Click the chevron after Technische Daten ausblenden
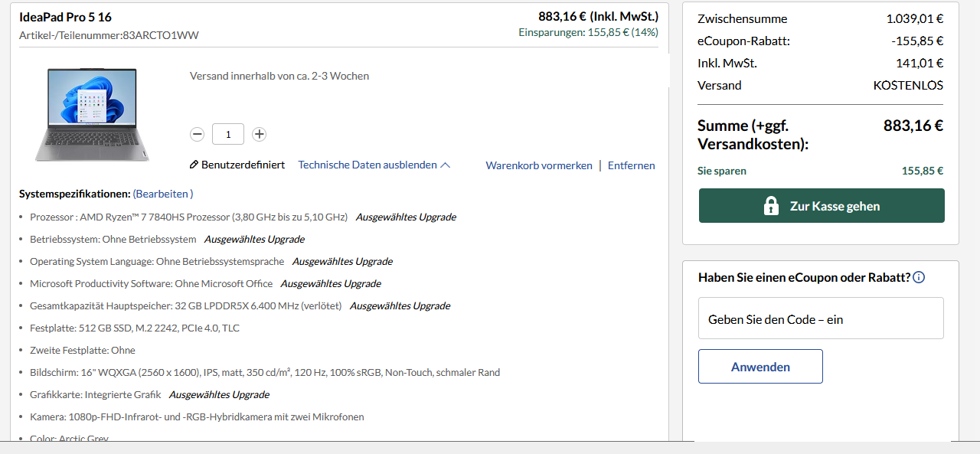980x454 pixels. (x=446, y=165)
